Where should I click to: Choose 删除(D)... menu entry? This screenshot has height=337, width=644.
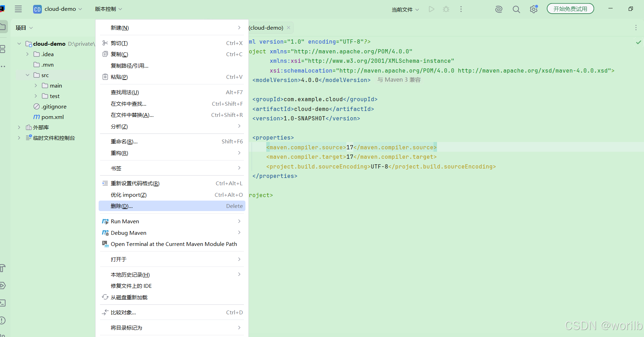point(172,206)
